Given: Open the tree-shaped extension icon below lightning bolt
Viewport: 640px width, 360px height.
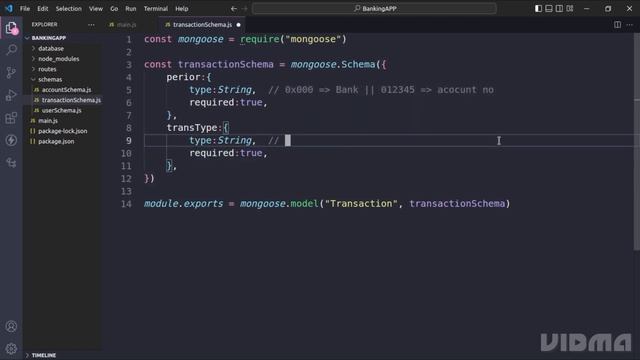Looking at the screenshot, I should [11, 163].
